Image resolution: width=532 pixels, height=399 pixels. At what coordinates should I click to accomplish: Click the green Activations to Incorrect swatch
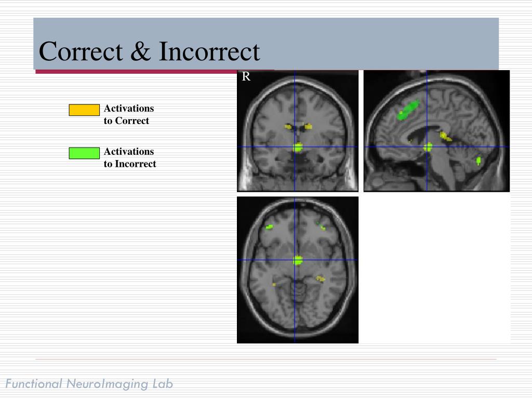point(84,153)
